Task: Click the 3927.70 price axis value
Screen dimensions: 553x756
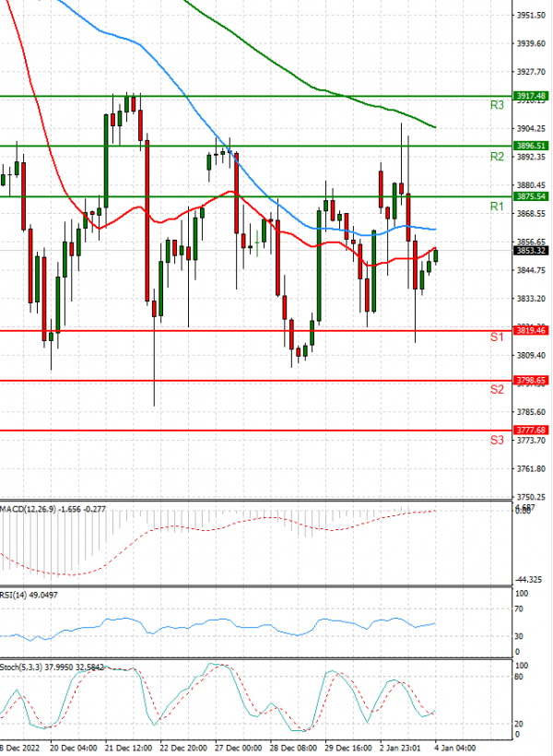Action: click(531, 72)
